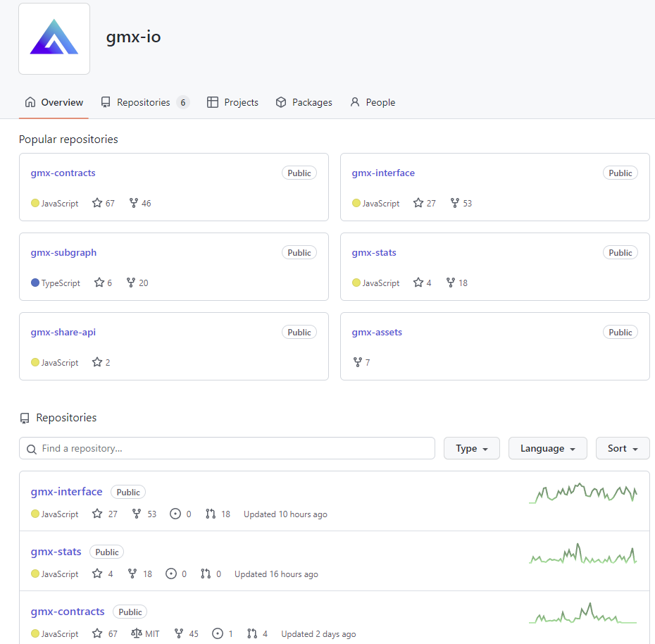
Task: Click the 'Popular repositories' heading
Action: pyautogui.click(x=68, y=140)
